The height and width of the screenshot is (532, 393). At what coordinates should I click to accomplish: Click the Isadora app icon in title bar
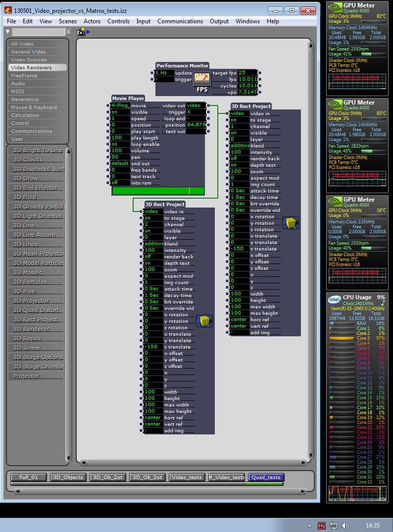(x=8, y=10)
